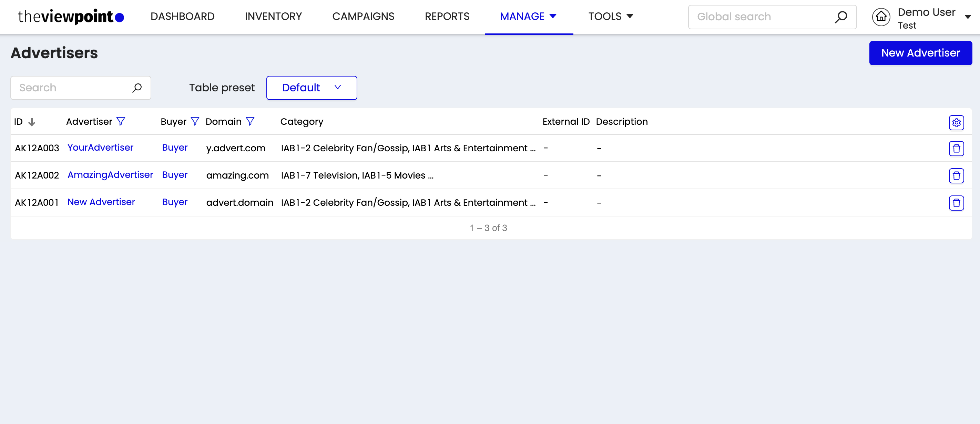Focus the Global search field
Screen dimensions: 980x424
pyautogui.click(x=772, y=17)
